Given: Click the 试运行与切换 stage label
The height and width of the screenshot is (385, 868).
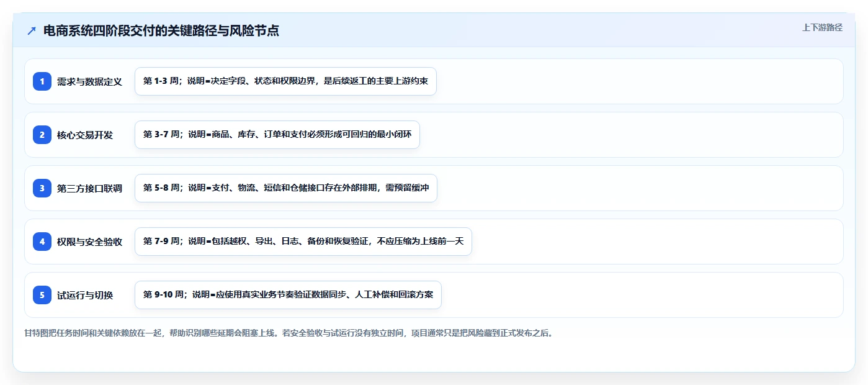Looking at the screenshot, I should pos(85,295).
